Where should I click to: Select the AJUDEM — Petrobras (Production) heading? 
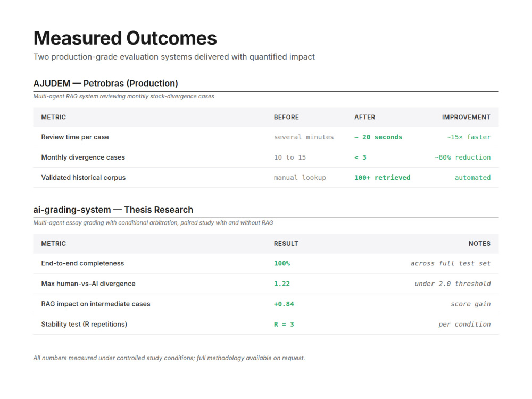(x=105, y=84)
